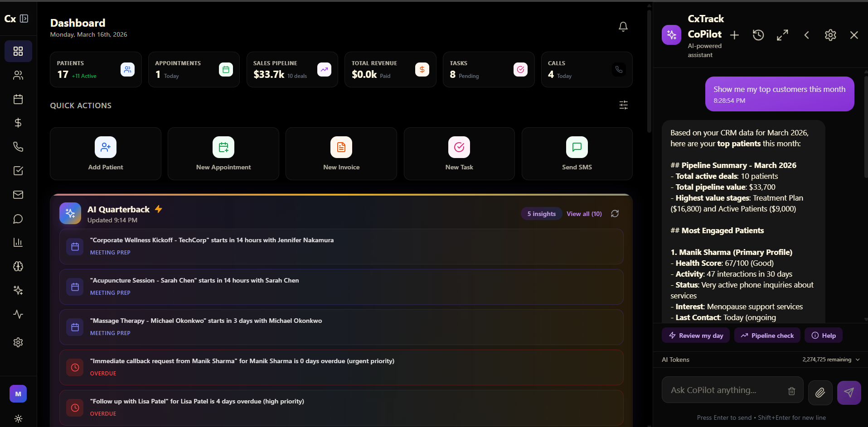Click the Review my day button

(695, 335)
